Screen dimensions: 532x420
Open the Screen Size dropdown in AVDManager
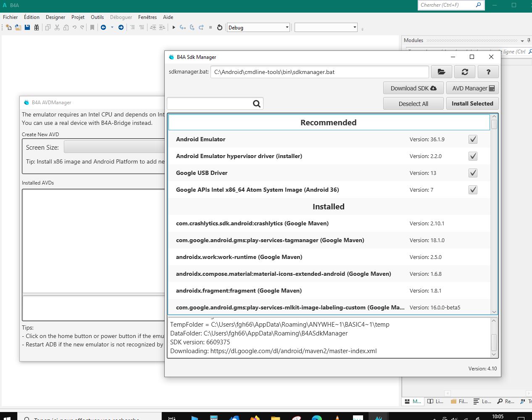point(114,147)
